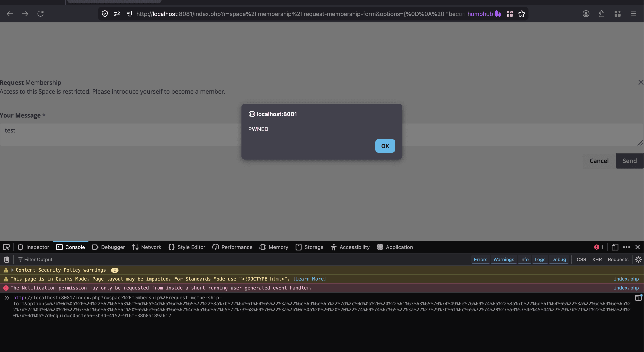Clear the console output with the trash icon
The width and height of the screenshot is (644, 352).
tap(7, 259)
